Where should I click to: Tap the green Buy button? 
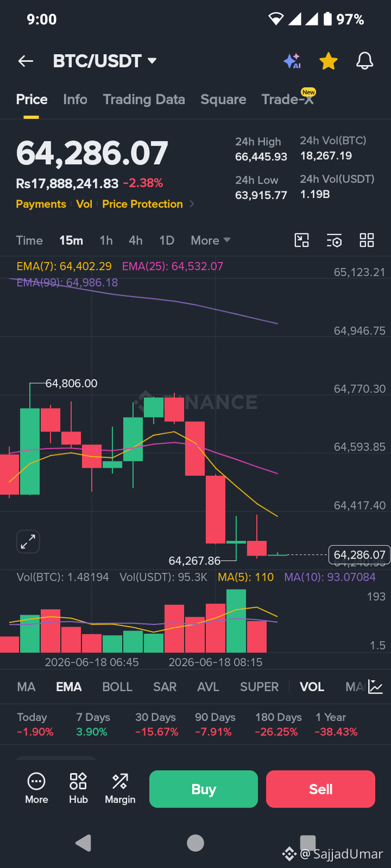(204, 789)
